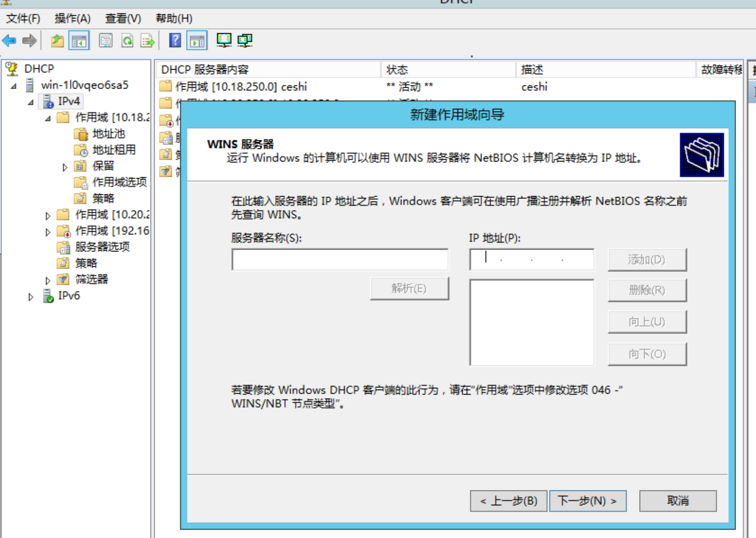The height and width of the screenshot is (538, 756).
Task: Expand the 作用域 [10.20.2 tree node
Action: [x=48, y=215]
